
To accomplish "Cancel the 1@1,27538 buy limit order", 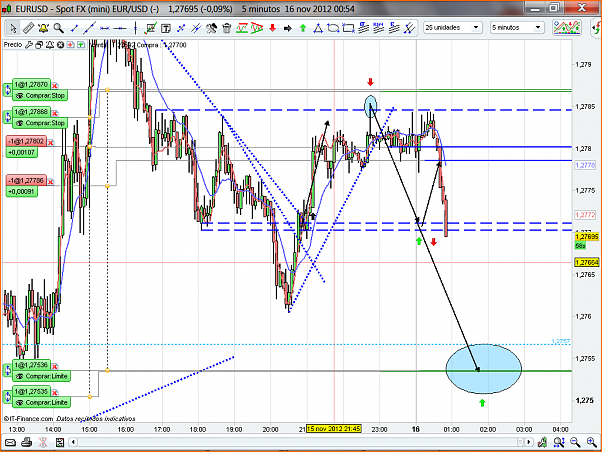I will (x=55, y=366).
